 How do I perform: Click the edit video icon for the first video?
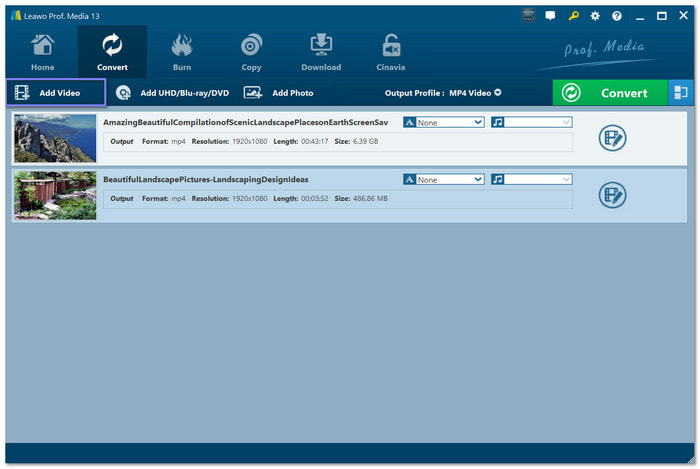[612, 138]
